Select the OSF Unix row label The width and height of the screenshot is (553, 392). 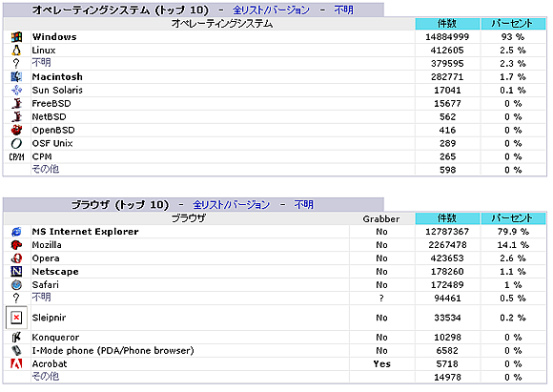(52, 144)
